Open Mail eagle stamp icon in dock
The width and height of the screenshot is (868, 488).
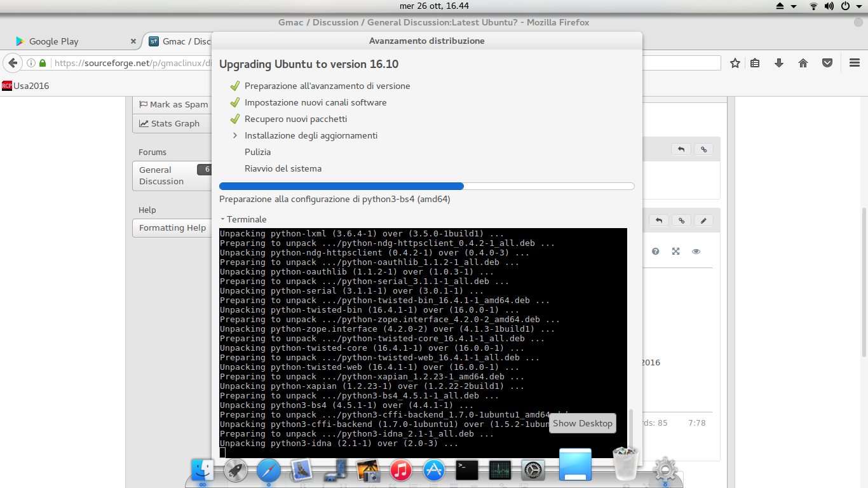click(302, 471)
